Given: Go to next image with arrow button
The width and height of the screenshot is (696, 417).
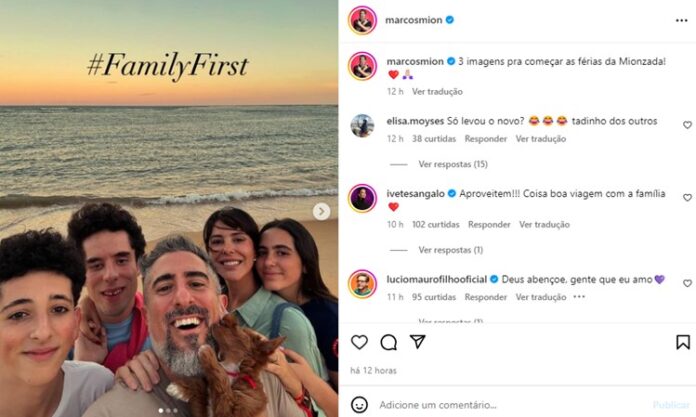Looking at the screenshot, I should click(x=322, y=211).
